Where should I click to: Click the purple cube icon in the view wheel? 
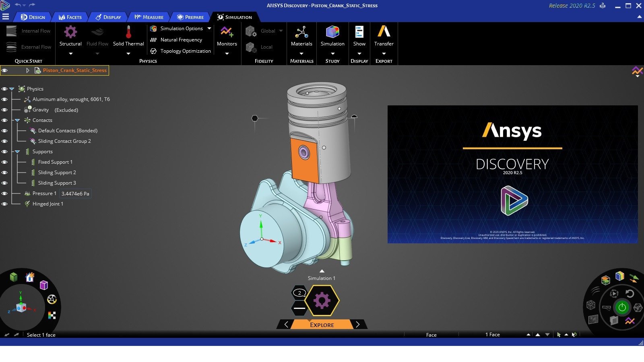click(x=44, y=285)
